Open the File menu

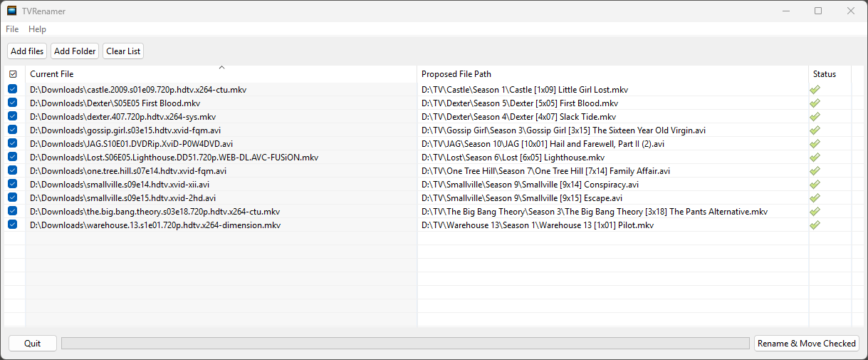[x=12, y=29]
